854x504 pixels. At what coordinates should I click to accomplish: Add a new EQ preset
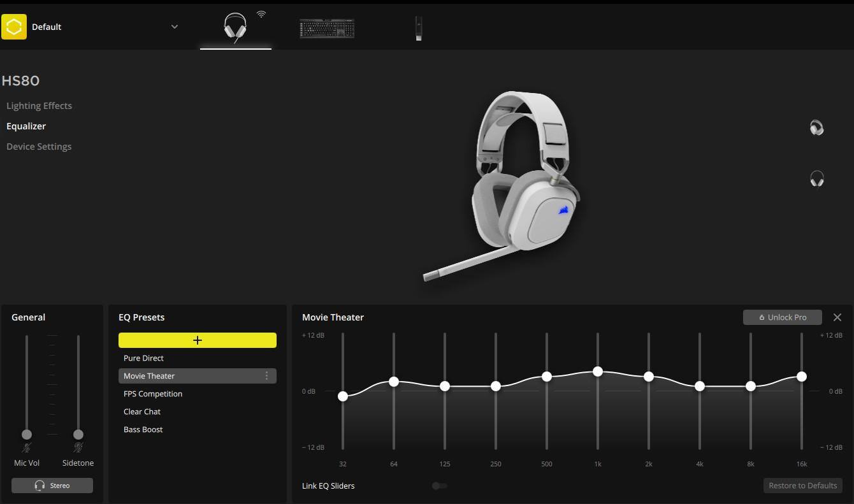pos(198,340)
